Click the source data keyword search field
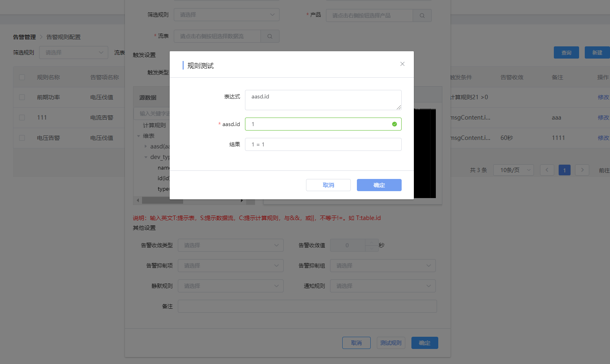This screenshot has height=364, width=610. (x=152, y=113)
